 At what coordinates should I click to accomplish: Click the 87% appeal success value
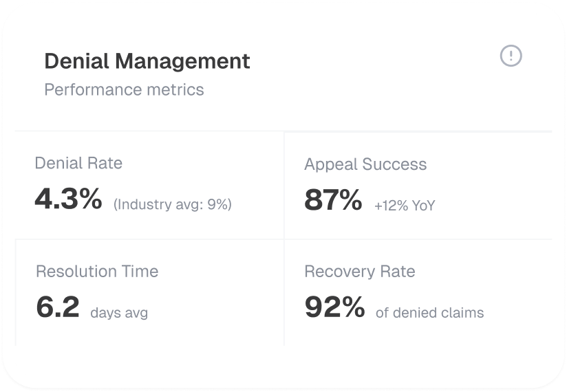click(x=333, y=199)
